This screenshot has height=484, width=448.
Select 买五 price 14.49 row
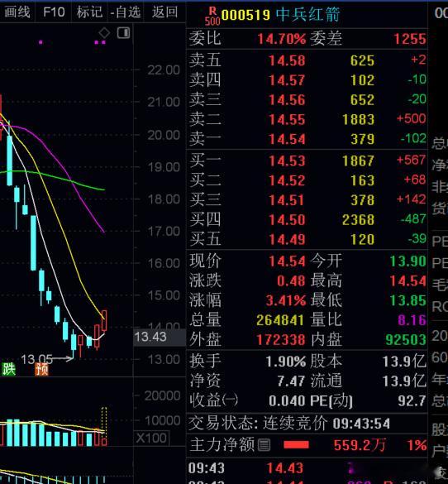tap(307, 240)
